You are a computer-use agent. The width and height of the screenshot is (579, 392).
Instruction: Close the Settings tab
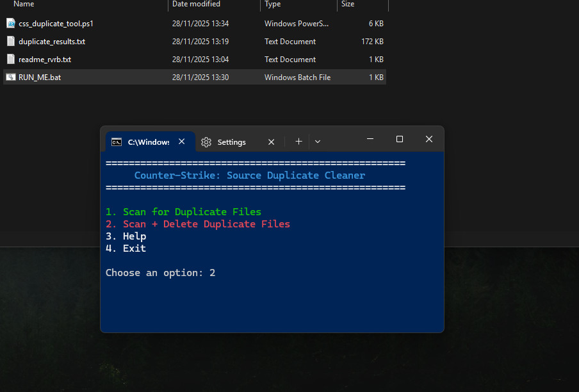(271, 142)
